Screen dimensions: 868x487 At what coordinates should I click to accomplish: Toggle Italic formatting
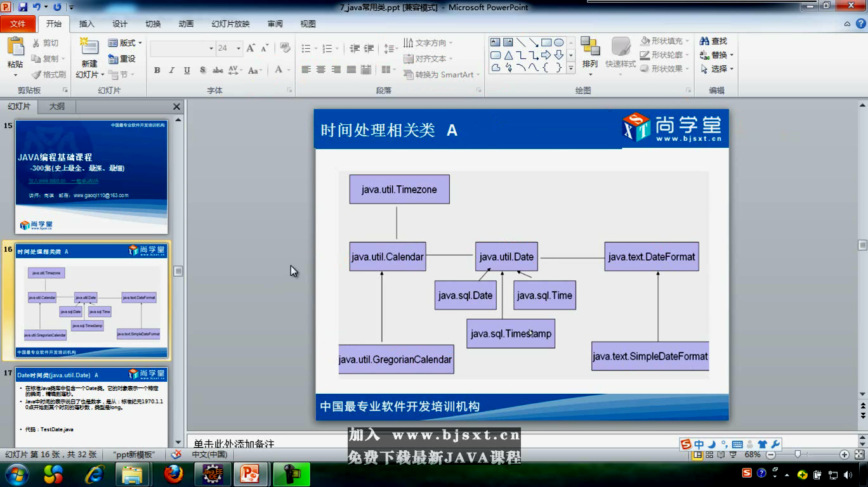tap(171, 70)
